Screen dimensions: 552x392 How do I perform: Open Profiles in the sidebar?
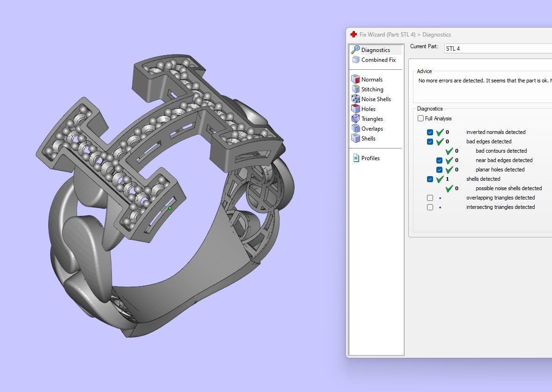pyautogui.click(x=370, y=158)
